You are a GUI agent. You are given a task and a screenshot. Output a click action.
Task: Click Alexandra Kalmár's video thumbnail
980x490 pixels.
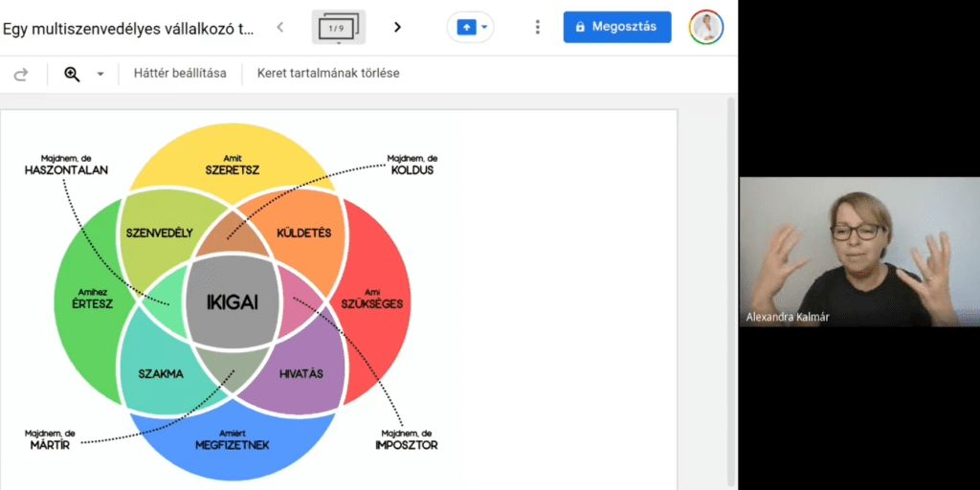(858, 253)
